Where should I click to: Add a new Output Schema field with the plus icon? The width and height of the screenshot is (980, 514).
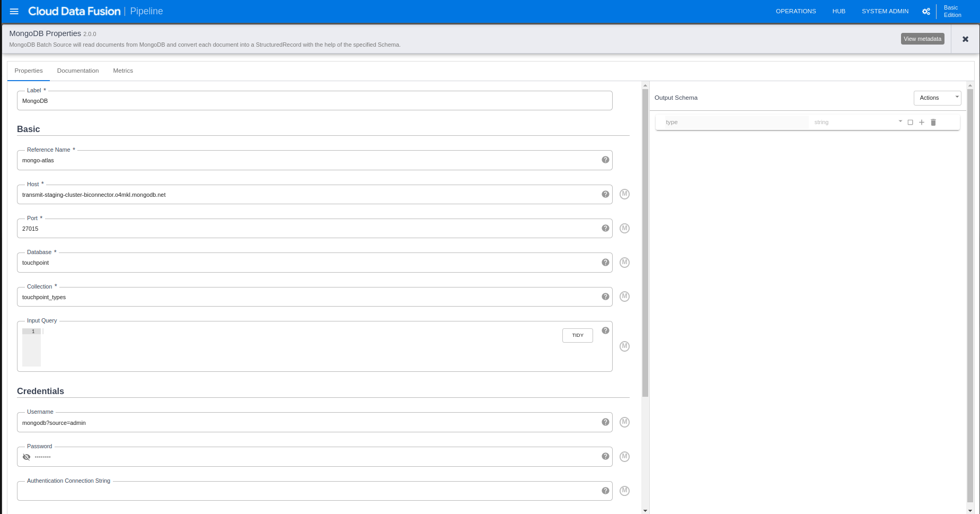[921, 122]
